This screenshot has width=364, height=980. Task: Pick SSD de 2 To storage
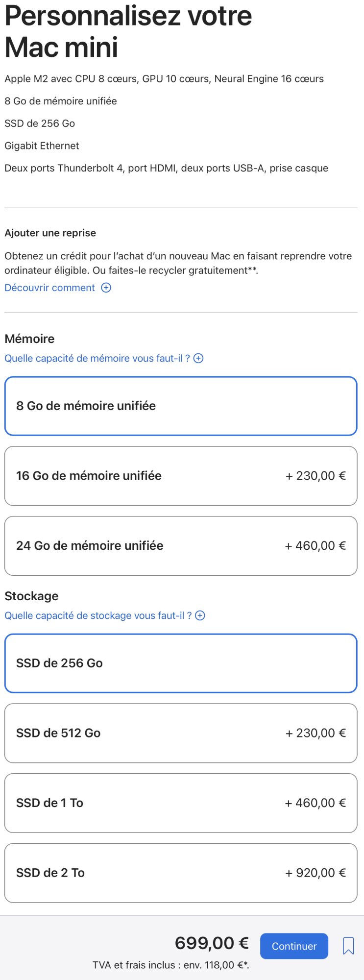pos(181,873)
